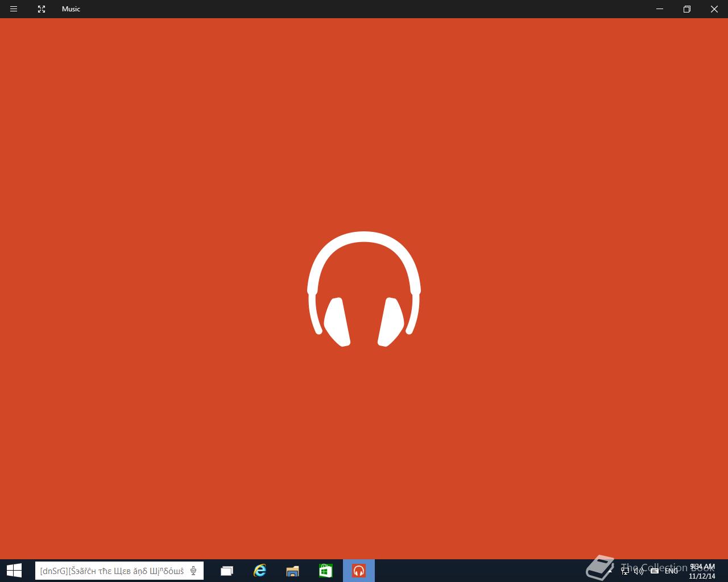Image resolution: width=728 pixels, height=582 pixels.
Task: Open Task View from the taskbar
Action: tap(227, 571)
